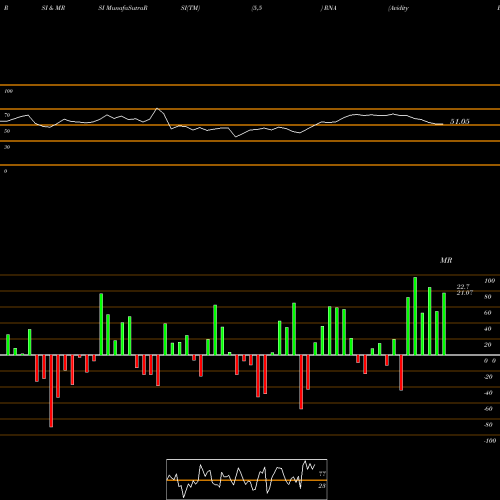Click the -100 label on MR axis
Image resolution: width=500 pixels, height=500 pixels.
(x=490, y=441)
